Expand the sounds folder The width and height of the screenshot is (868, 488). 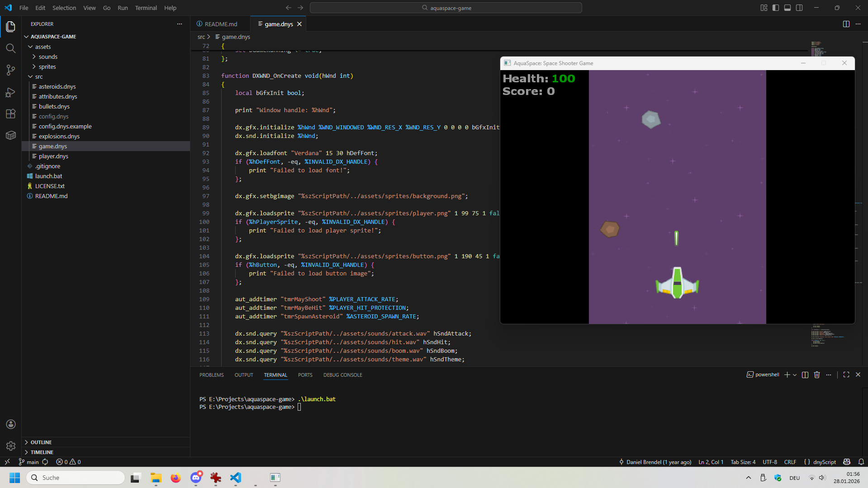(x=48, y=57)
